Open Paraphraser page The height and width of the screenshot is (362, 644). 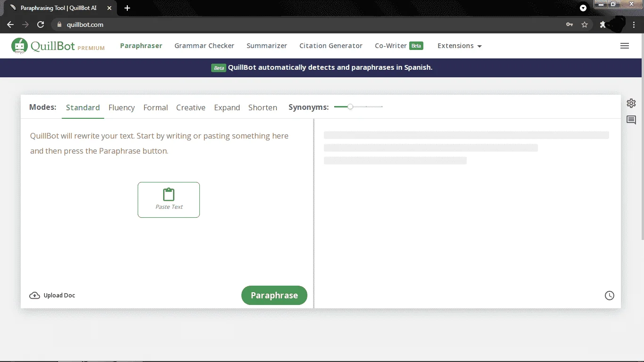pyautogui.click(x=141, y=46)
